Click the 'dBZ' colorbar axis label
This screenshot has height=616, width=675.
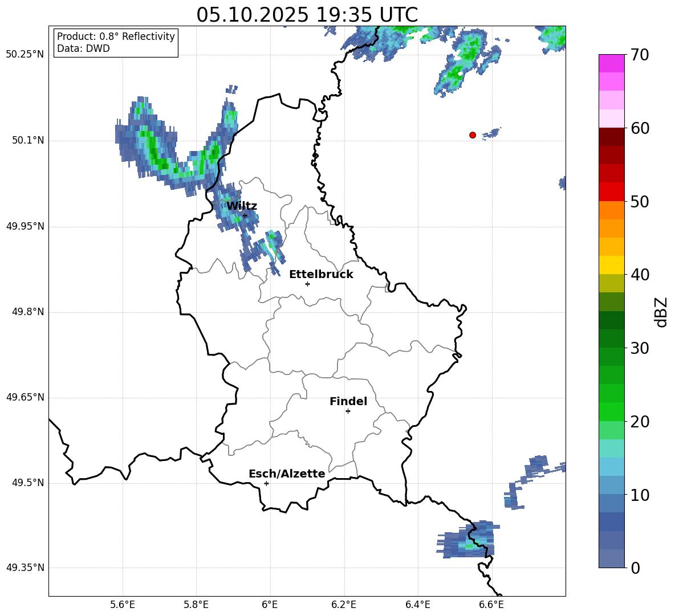(x=662, y=312)
